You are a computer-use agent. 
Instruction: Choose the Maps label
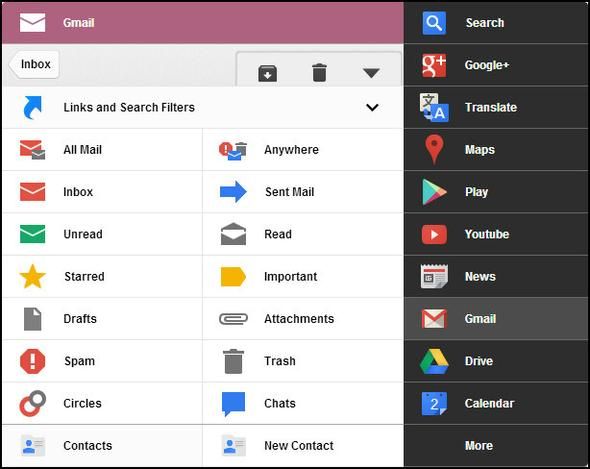480,150
